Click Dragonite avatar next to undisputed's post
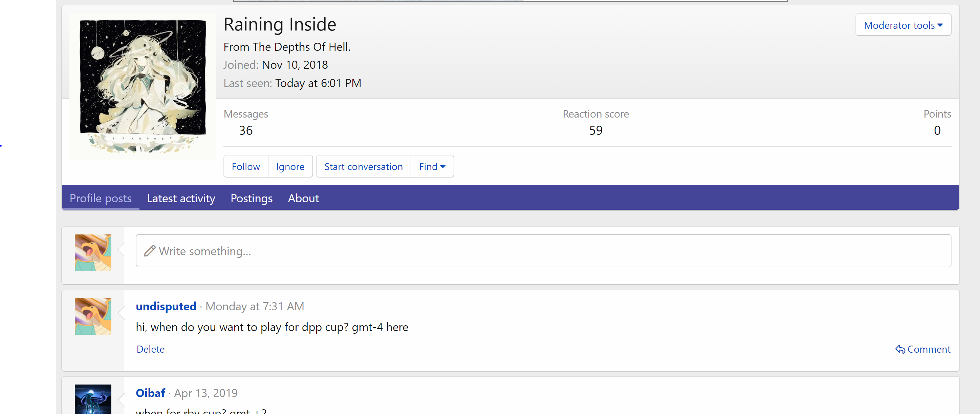Image resolution: width=980 pixels, height=414 pixels. [x=93, y=316]
